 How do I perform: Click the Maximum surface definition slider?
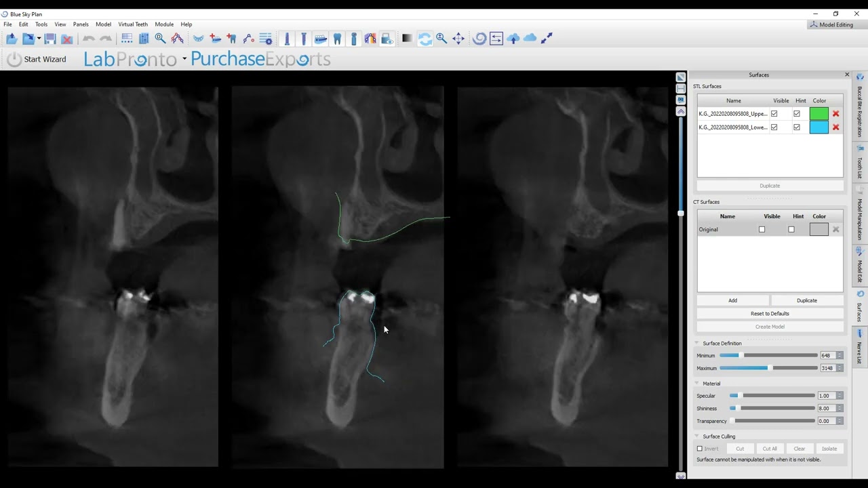pyautogui.click(x=768, y=368)
